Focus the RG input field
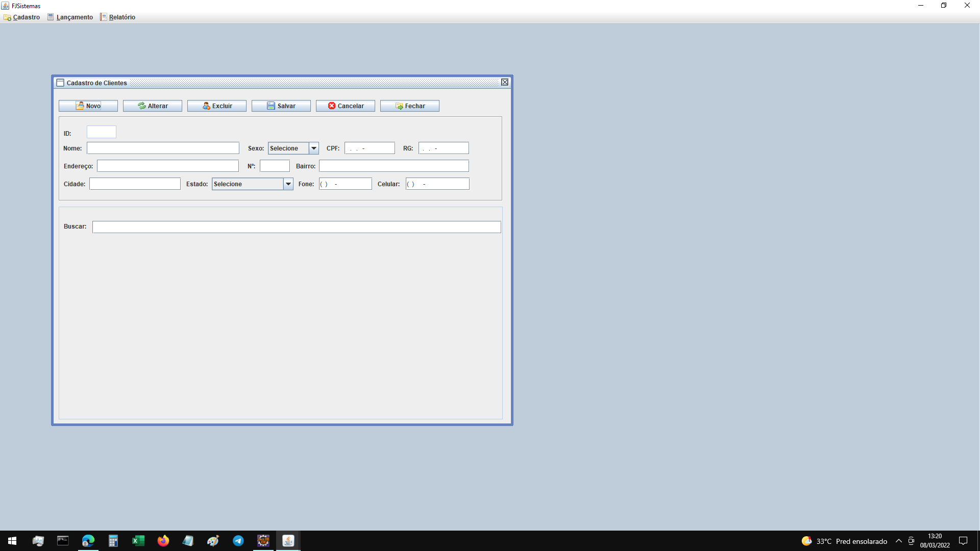Viewport: 980px width, 551px height. 444,148
